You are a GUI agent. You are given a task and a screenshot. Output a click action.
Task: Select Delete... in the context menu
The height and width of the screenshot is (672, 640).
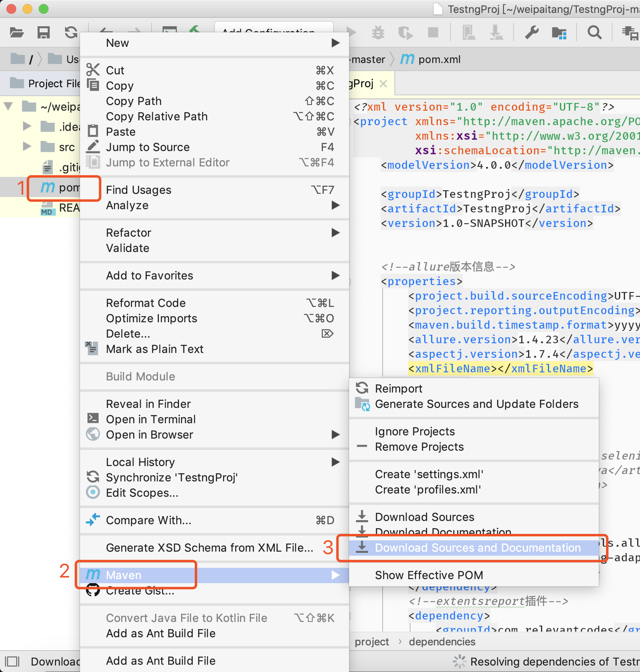pyautogui.click(x=215, y=334)
